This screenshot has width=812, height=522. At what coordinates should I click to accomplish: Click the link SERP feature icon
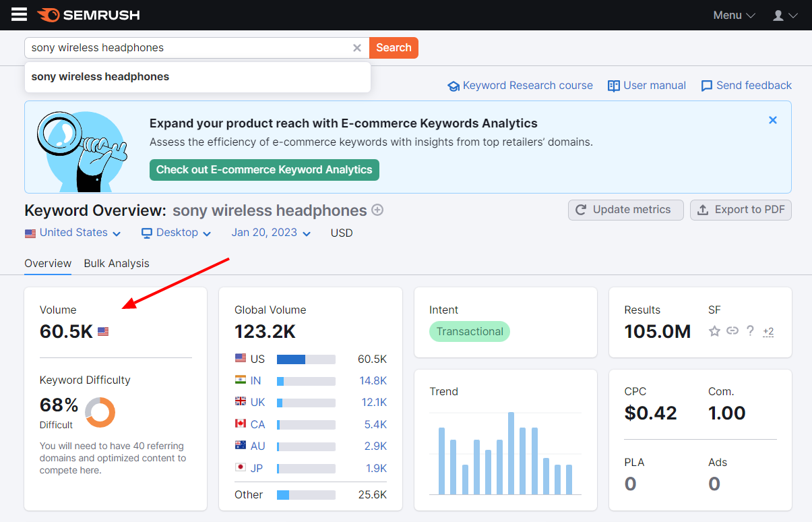[x=732, y=331]
